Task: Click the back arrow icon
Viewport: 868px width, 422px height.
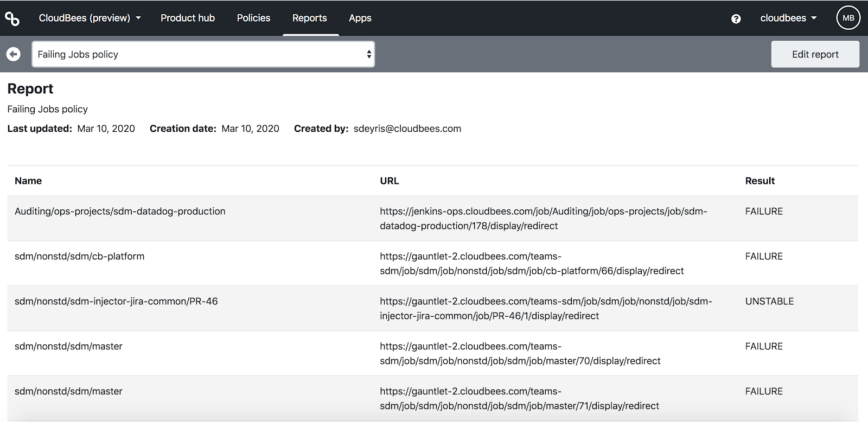Action: [x=14, y=54]
